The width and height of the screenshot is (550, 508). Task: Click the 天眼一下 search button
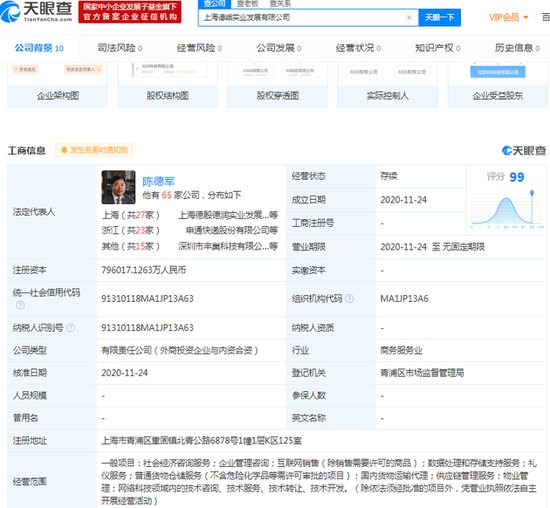pyautogui.click(x=440, y=18)
